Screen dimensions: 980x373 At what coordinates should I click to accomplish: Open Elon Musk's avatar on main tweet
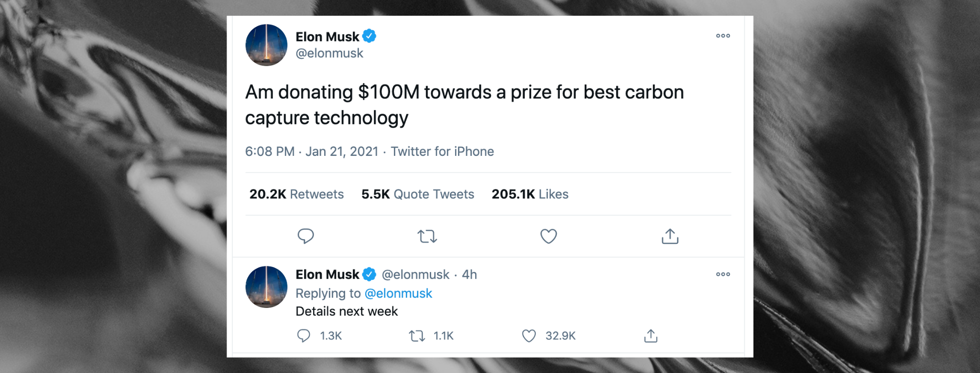click(x=266, y=45)
